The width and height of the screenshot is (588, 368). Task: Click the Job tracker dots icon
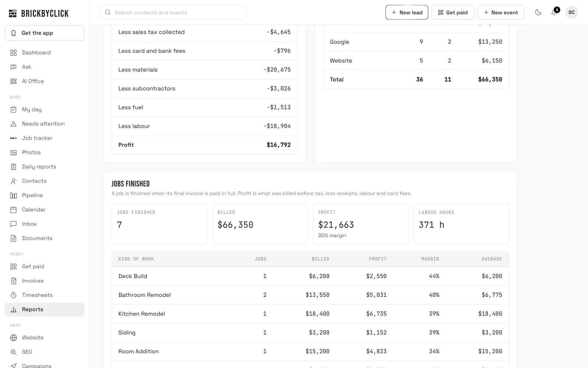(14, 138)
